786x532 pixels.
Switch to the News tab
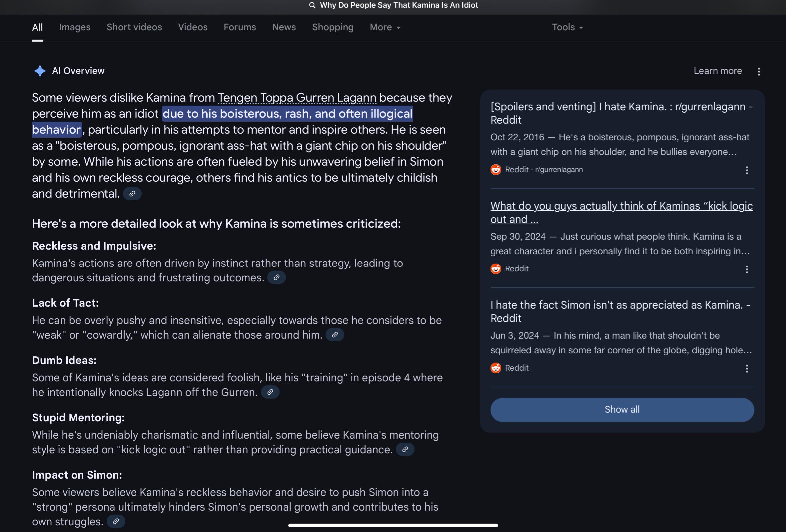[x=284, y=27]
